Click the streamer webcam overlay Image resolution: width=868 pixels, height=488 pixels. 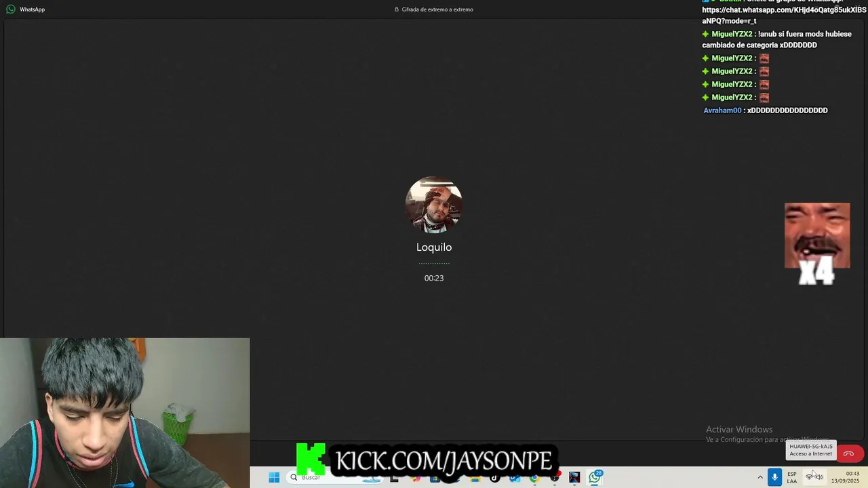pyautogui.click(x=125, y=413)
